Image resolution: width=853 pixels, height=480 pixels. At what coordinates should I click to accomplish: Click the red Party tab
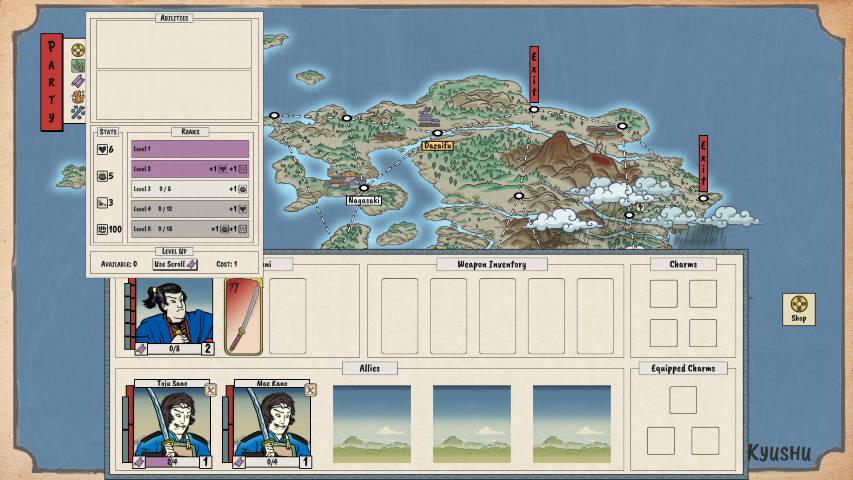coord(52,83)
